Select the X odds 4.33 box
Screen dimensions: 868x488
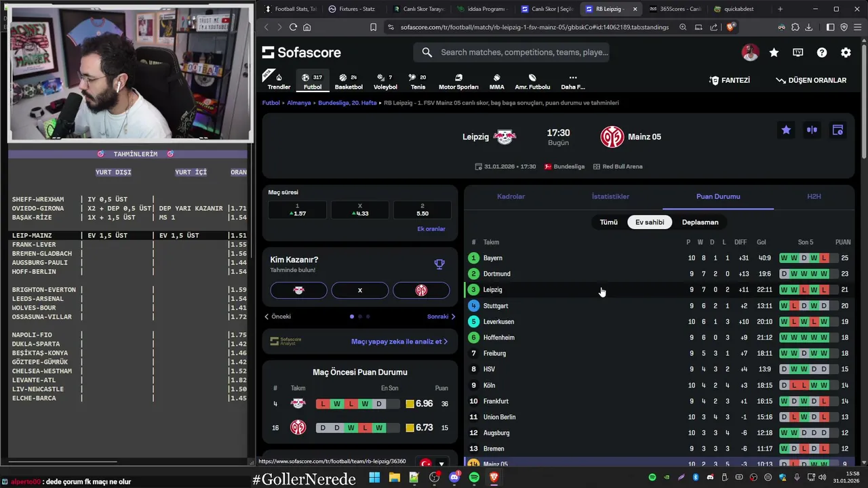[x=359, y=209]
